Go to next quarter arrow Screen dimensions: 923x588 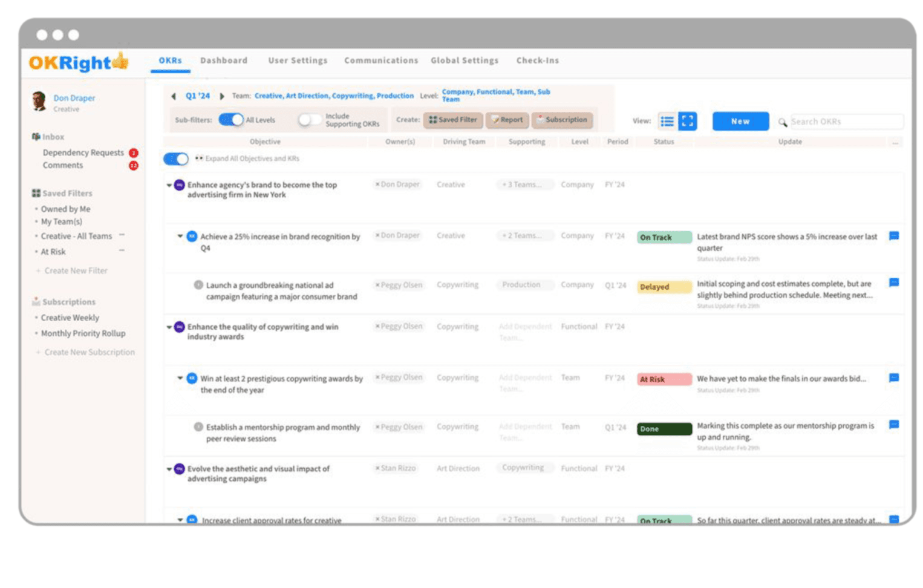click(222, 96)
